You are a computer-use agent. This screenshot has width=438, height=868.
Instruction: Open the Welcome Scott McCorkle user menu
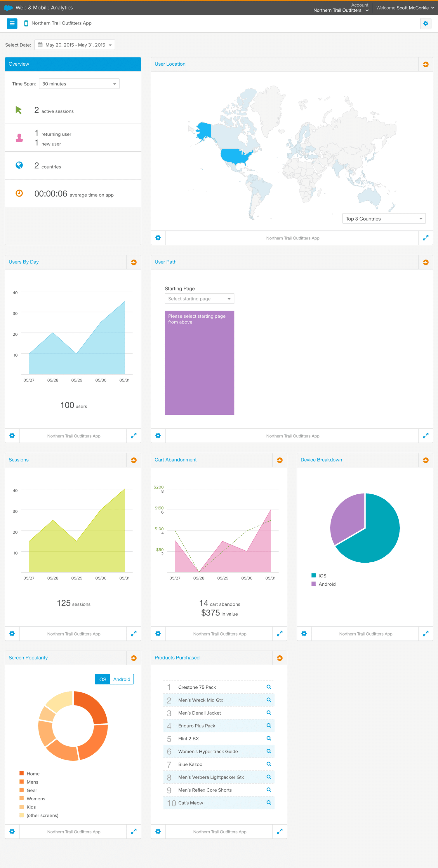tap(405, 8)
